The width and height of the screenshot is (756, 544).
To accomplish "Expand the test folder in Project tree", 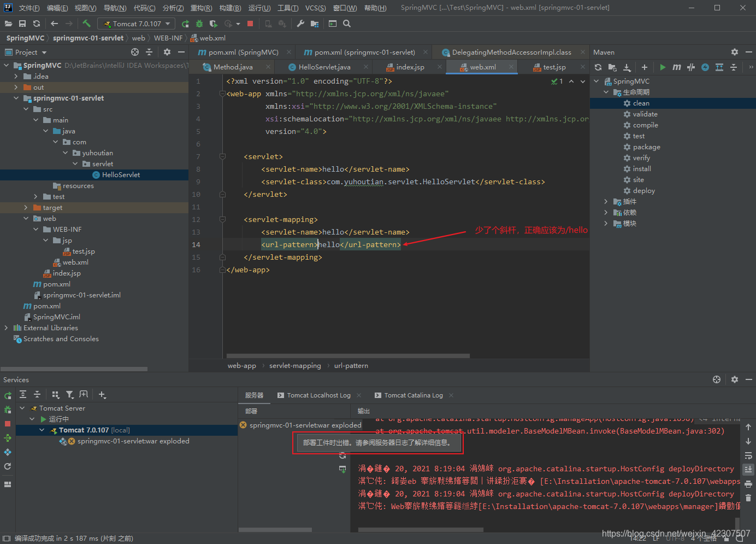I will (36, 197).
